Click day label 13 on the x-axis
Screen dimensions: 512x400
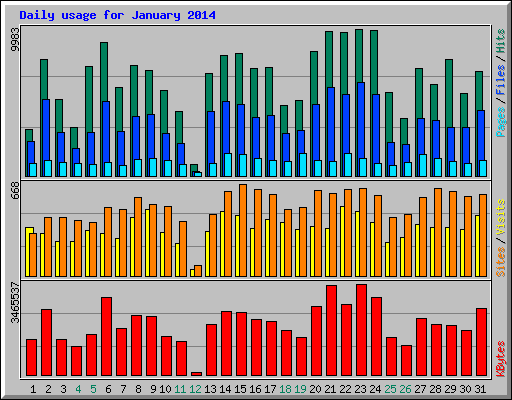point(210,389)
